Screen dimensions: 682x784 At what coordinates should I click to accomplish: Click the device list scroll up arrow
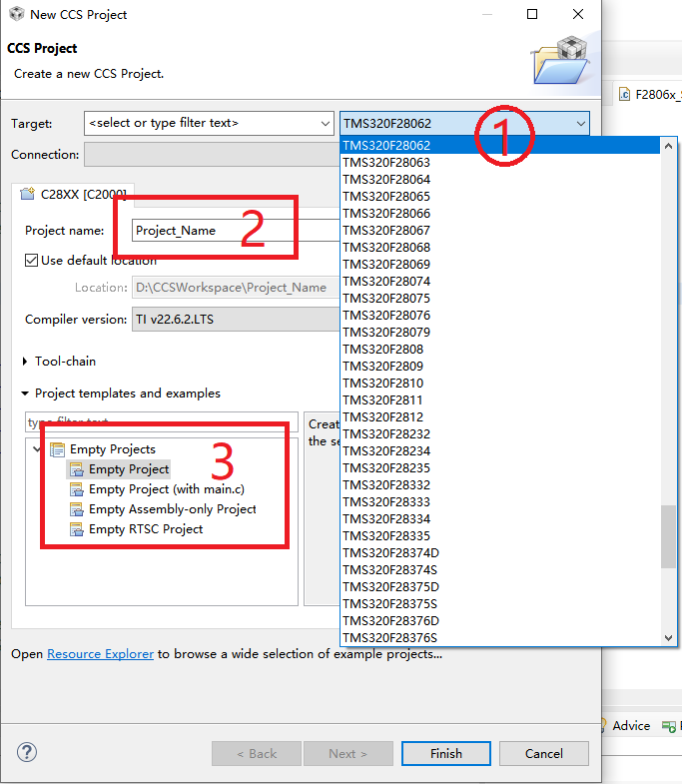(668, 146)
